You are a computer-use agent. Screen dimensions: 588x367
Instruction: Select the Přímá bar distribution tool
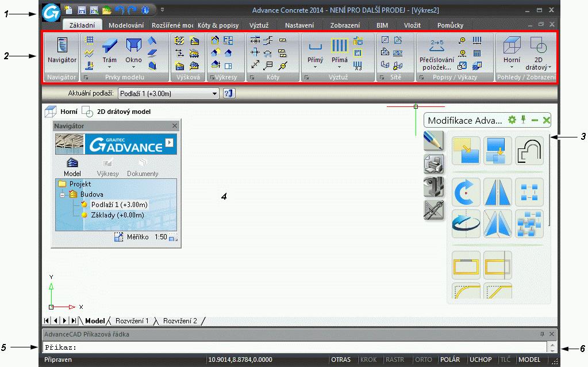tap(339, 51)
